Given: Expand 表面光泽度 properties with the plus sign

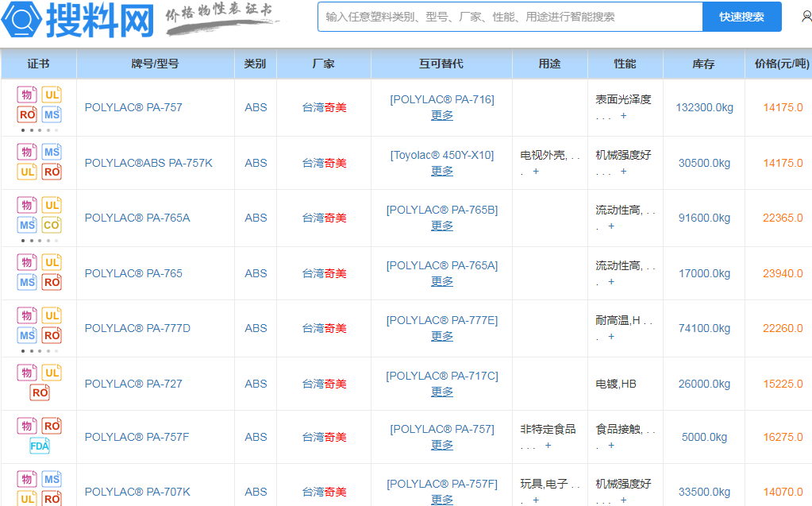Looking at the screenshot, I should click(x=623, y=116).
